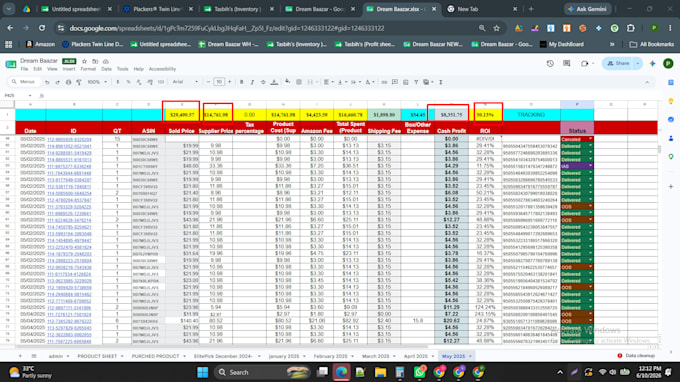The height and width of the screenshot is (382, 680).
Task: Click the functions sigma icon
Action: 441,82
